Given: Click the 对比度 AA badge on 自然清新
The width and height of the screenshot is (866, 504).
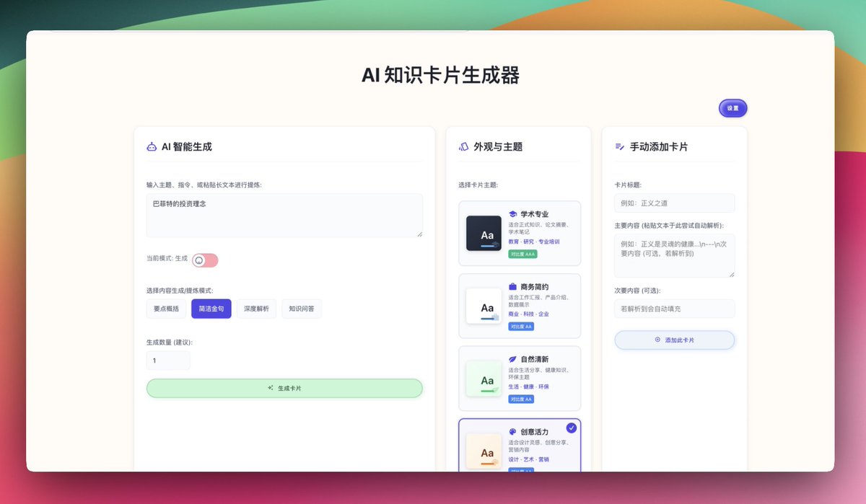Looking at the screenshot, I should tap(521, 399).
